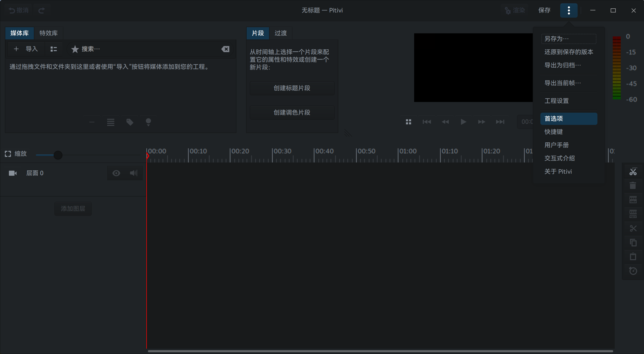Click the 导入 import button
Screen dimensions: 644x354
click(26, 49)
